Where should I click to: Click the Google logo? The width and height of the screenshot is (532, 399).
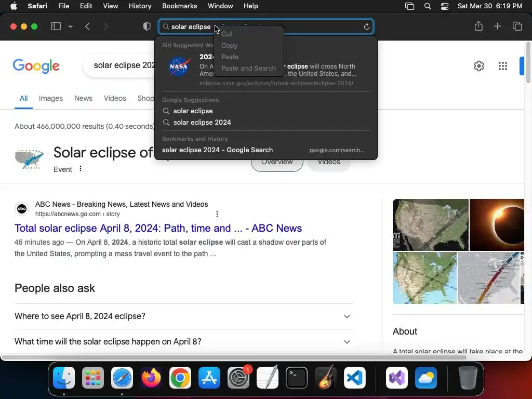[36, 66]
